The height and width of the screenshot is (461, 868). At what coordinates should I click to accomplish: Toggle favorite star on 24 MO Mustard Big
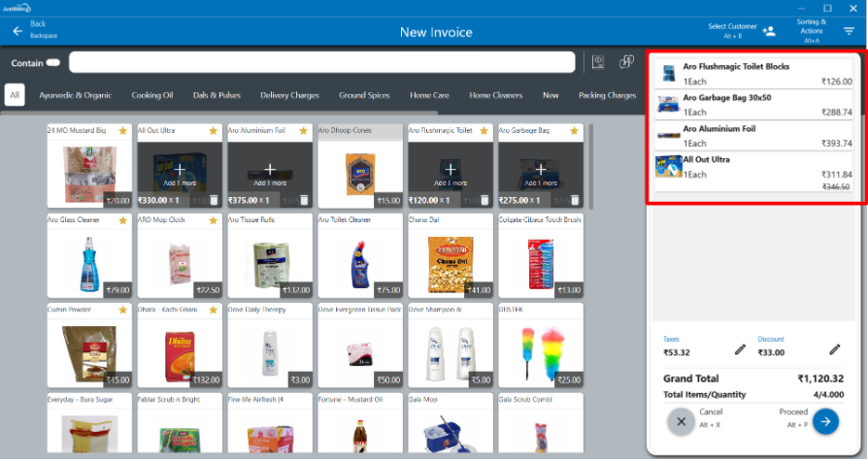point(123,130)
